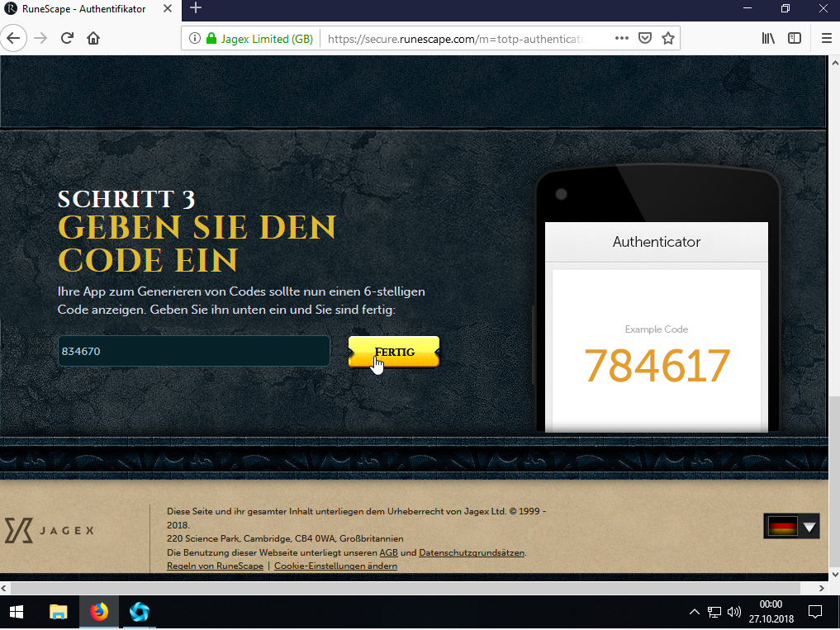Image resolution: width=840 pixels, height=630 pixels.
Task: Go to the browser home page
Action: pyautogui.click(x=93, y=38)
